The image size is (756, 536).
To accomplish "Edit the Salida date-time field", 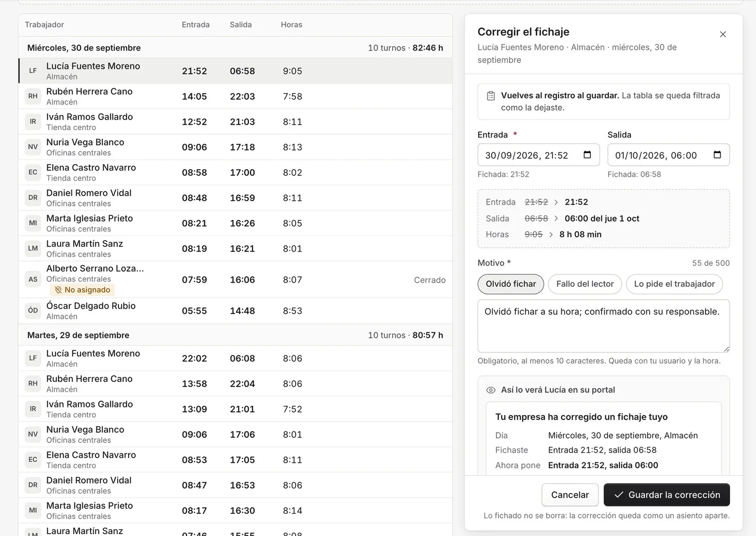I will pos(669,155).
